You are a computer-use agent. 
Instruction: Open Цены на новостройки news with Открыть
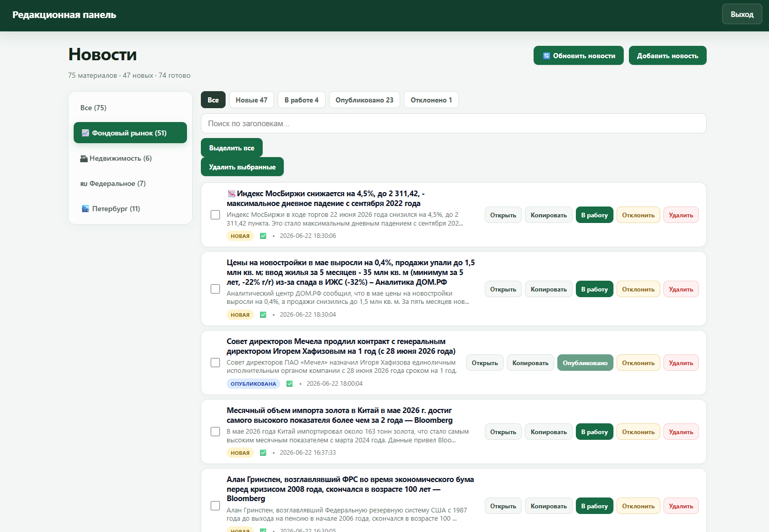pyautogui.click(x=503, y=289)
